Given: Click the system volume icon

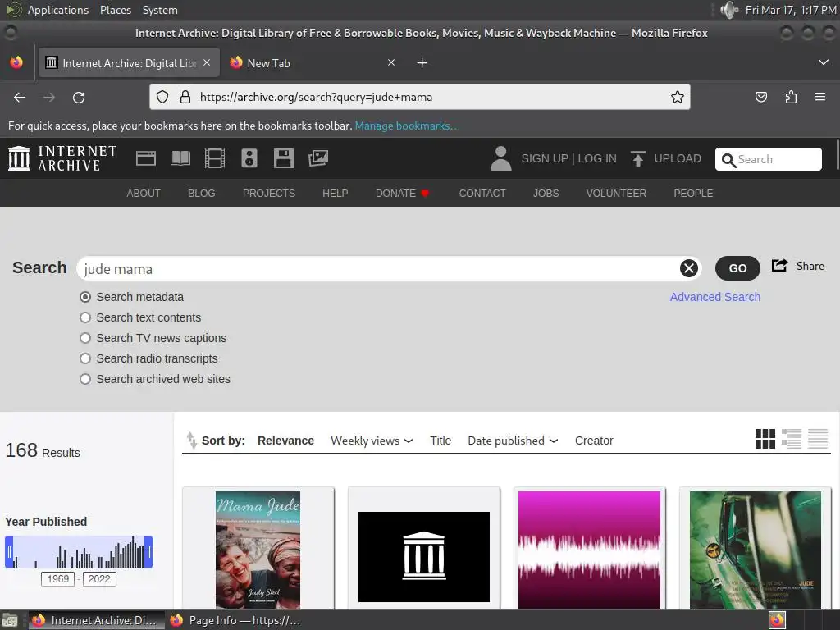Looking at the screenshot, I should point(729,10).
